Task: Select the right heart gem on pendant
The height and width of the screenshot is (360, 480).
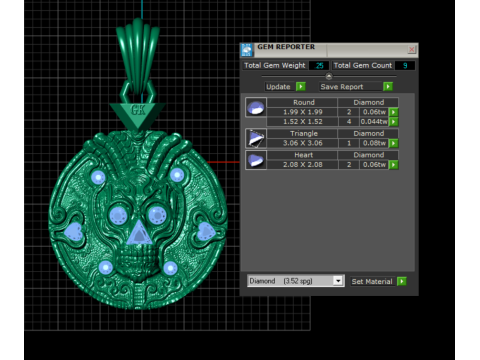Action: click(205, 231)
